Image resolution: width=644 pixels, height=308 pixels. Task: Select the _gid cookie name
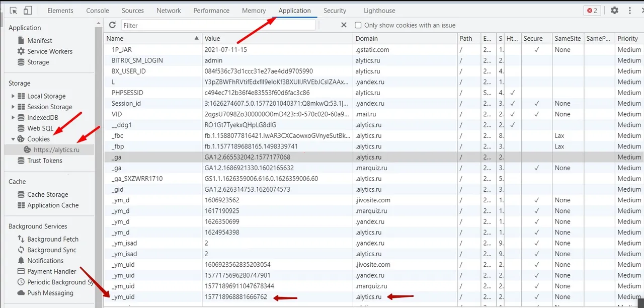tap(118, 190)
